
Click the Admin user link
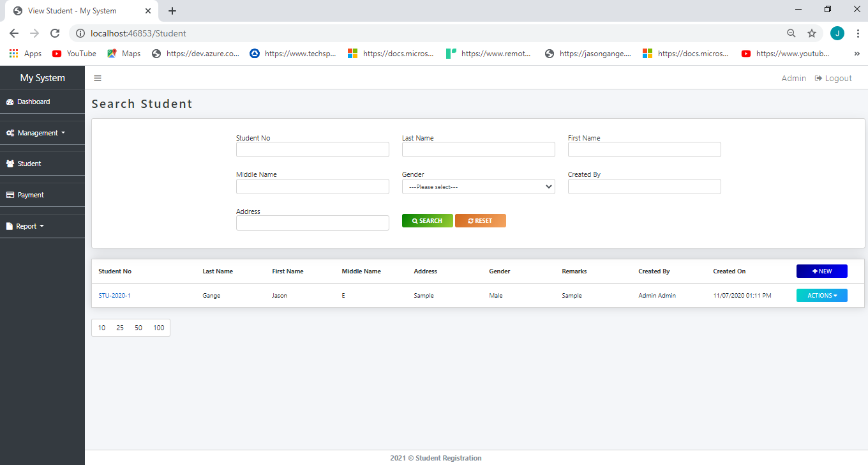(x=794, y=79)
